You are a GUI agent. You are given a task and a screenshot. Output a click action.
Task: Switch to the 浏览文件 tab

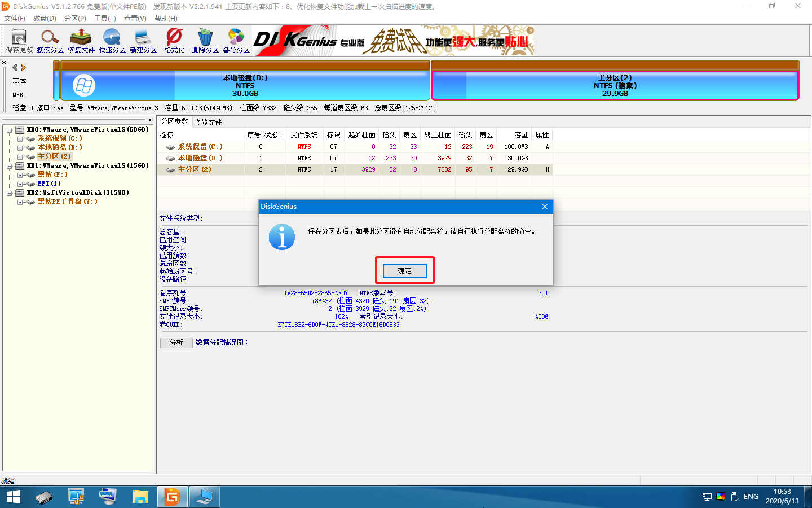click(208, 122)
